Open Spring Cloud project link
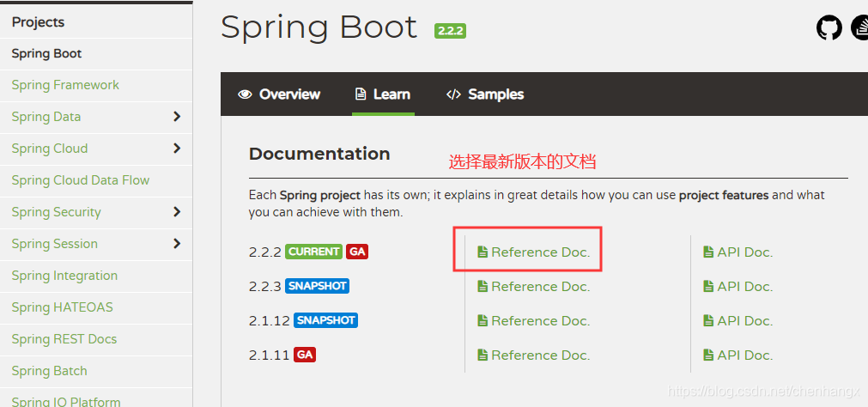Screen dimensions: 868x407 (50, 149)
